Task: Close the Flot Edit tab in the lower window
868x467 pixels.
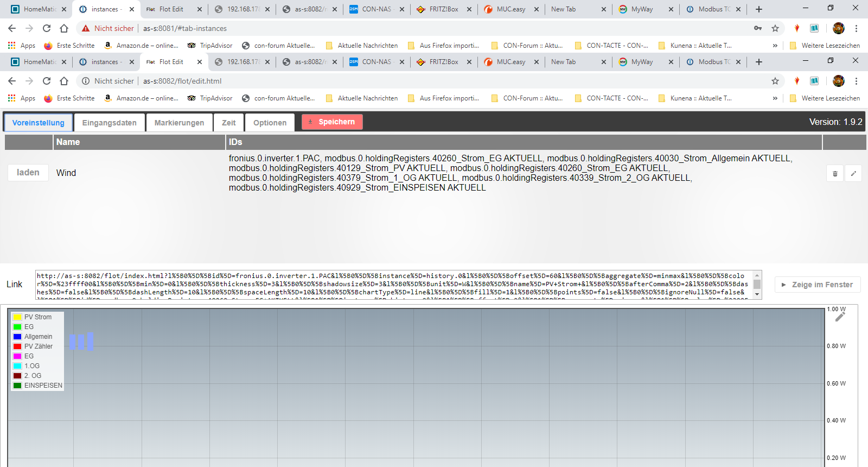Action: (200, 62)
